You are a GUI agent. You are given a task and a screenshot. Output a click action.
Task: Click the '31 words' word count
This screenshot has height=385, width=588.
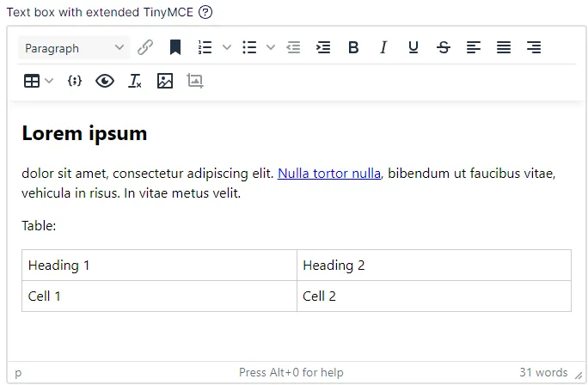point(543,372)
